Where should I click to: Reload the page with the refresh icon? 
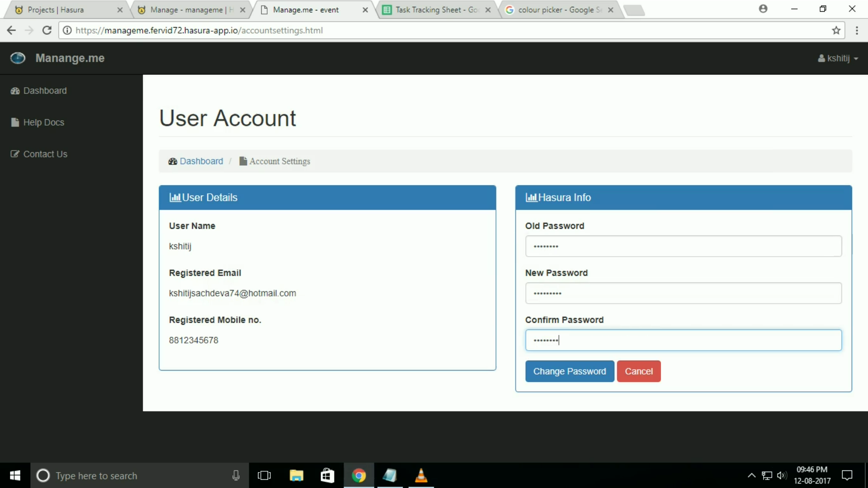pyautogui.click(x=47, y=30)
